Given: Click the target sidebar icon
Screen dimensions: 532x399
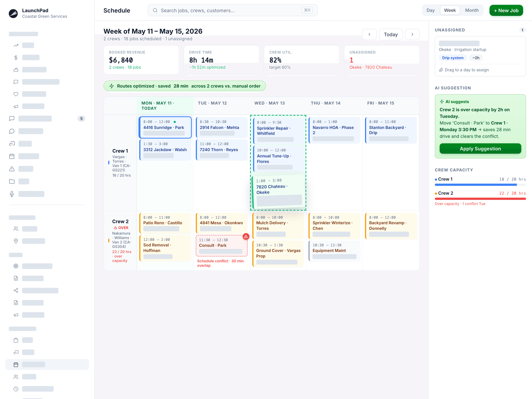Looking at the screenshot, I should (x=16, y=266).
